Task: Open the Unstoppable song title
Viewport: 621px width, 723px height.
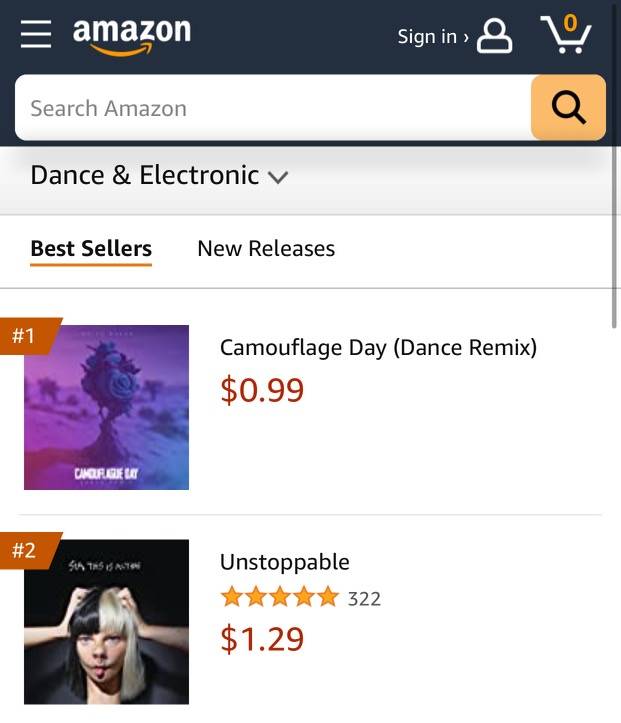Action: 284,563
